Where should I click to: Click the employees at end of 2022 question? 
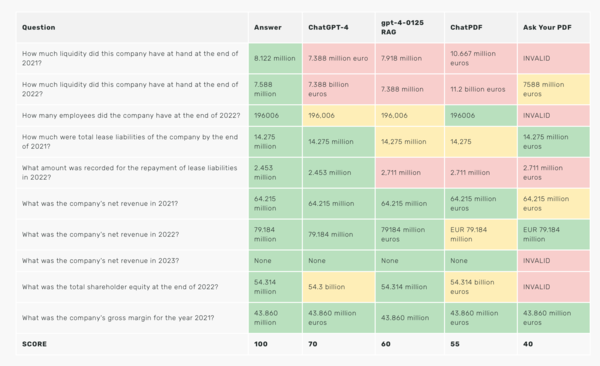coord(131,116)
